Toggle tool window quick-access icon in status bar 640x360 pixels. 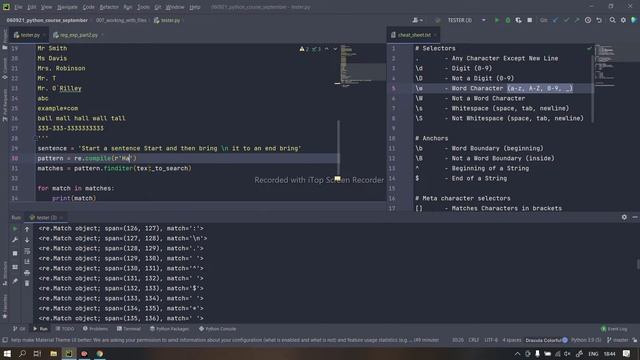pyautogui.click(x=5, y=340)
